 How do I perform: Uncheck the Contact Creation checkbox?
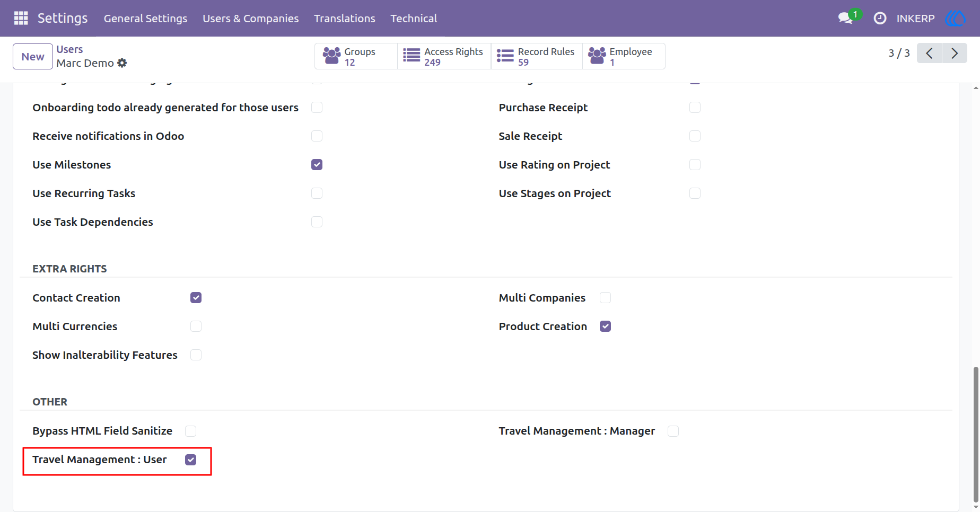pos(196,298)
